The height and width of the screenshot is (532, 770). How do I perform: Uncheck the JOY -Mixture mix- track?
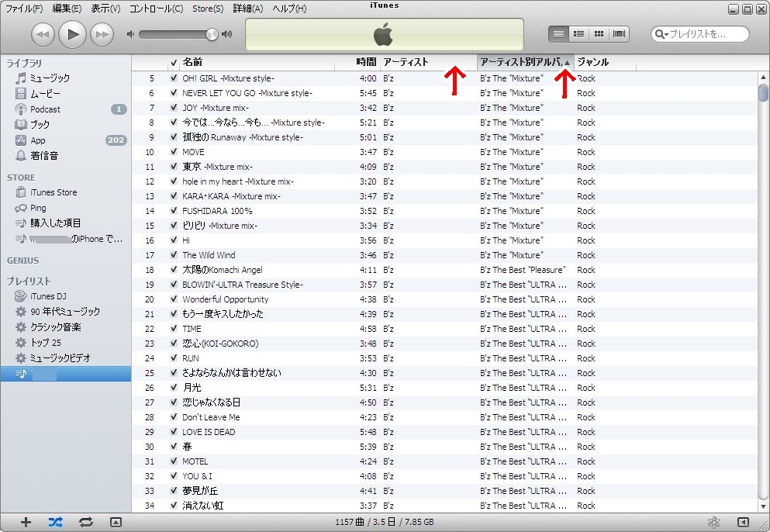point(174,108)
